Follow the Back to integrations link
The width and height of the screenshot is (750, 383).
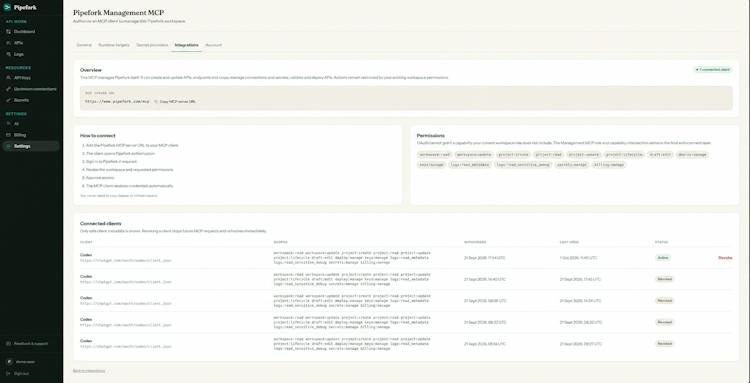(89, 371)
